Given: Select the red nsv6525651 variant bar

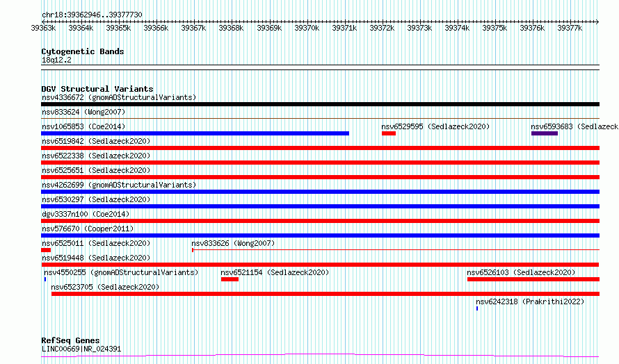Looking at the screenshot, I should 320,177.
